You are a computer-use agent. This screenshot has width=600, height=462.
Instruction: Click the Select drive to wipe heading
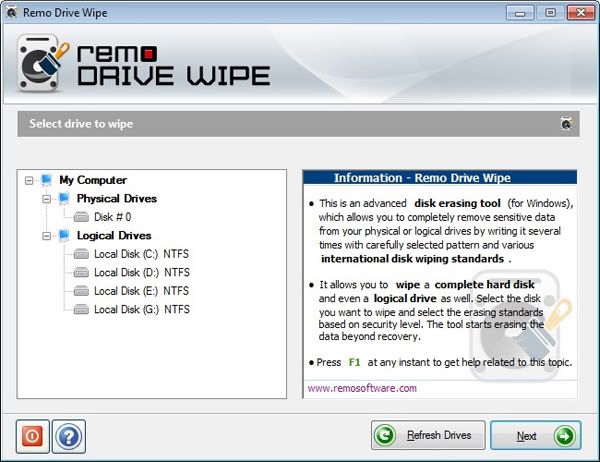[81, 124]
